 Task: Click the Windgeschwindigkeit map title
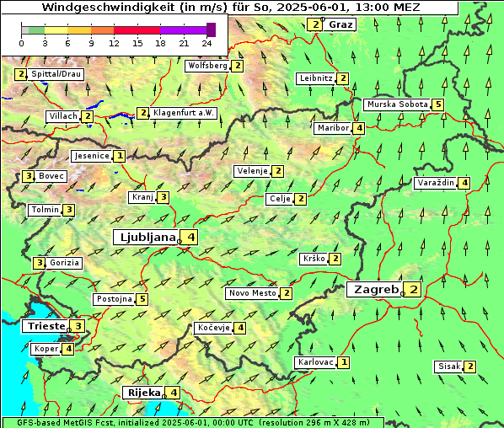point(231,7)
